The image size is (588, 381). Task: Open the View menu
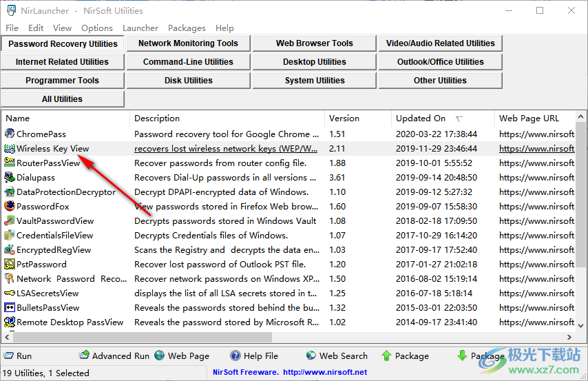62,28
